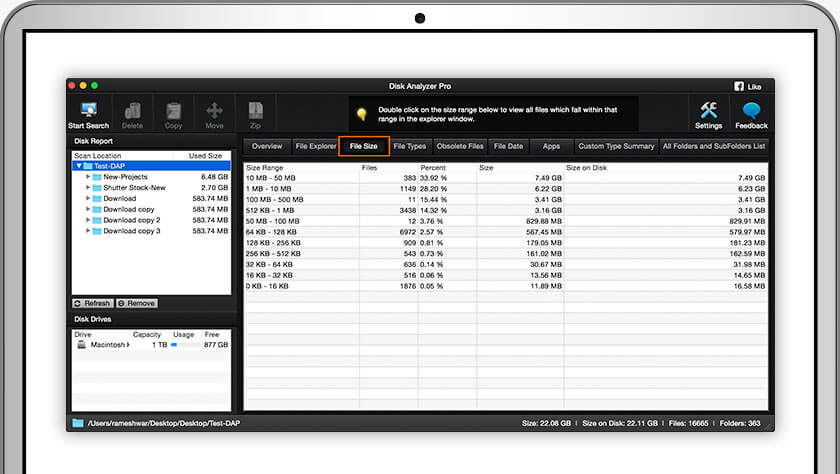Open the Apps tab

coord(551,146)
